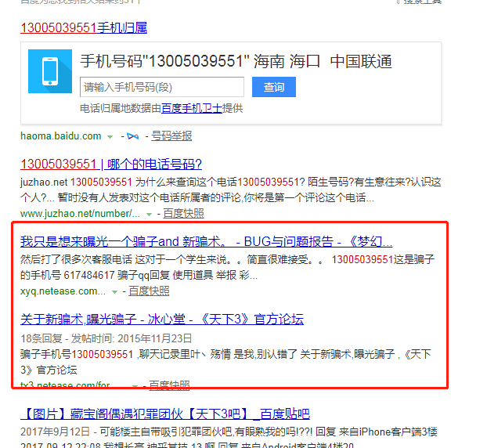Screen dimensions: 487x448
Task: Open the dropdown arrow after www.juzhao.net URL
Action: [x=149, y=213]
